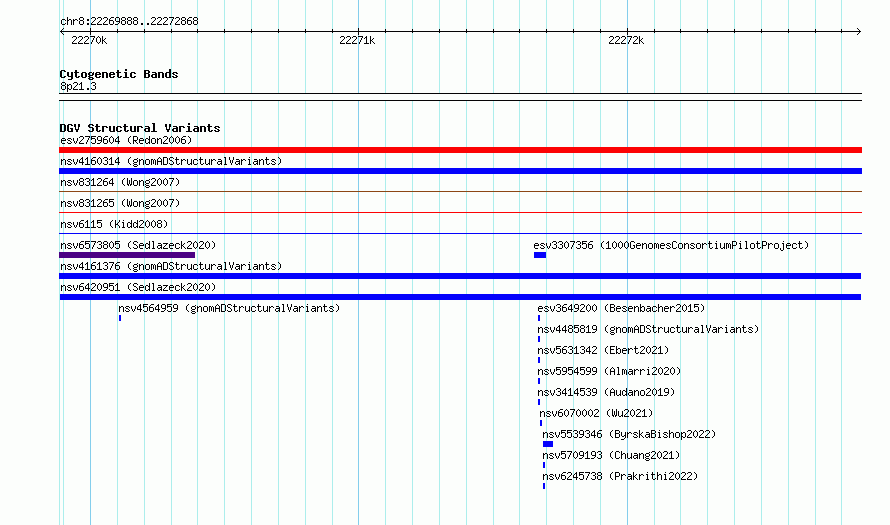Select nsv6115 (Kidd2008) variant label

pyautogui.click(x=114, y=224)
